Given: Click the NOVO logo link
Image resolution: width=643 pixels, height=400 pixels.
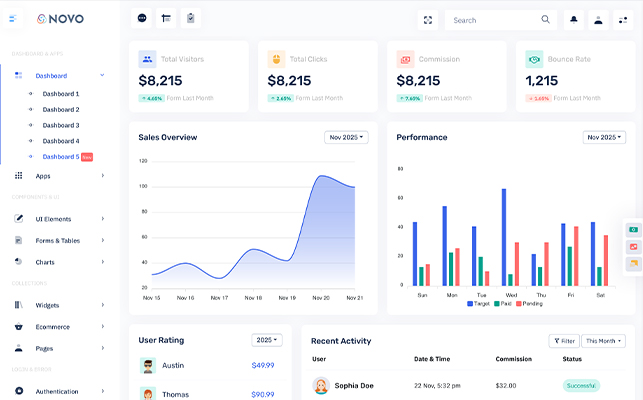Looking at the screenshot, I should [60, 19].
